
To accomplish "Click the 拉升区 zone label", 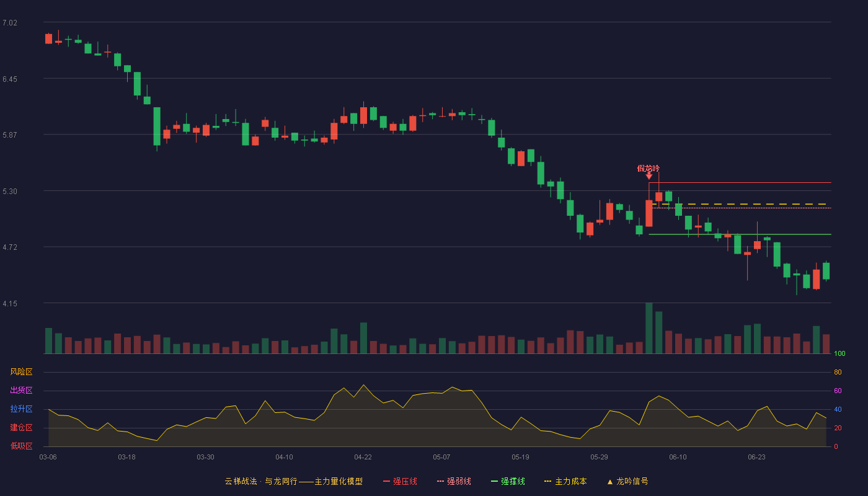I will [x=21, y=409].
